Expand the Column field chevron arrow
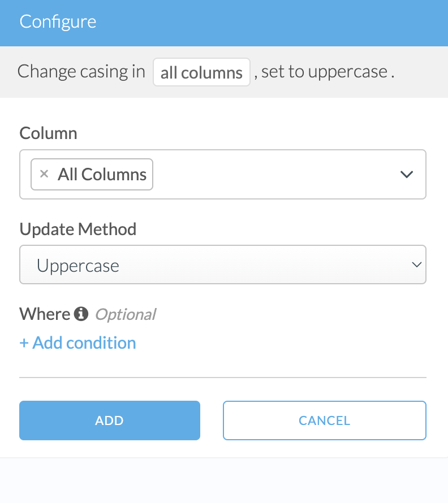This screenshot has height=503, width=448. point(407,174)
